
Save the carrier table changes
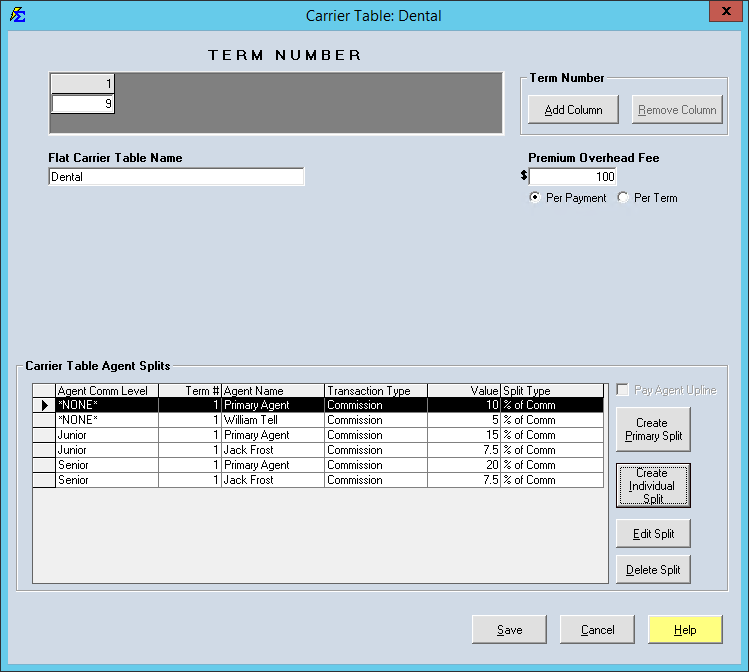pyautogui.click(x=510, y=630)
